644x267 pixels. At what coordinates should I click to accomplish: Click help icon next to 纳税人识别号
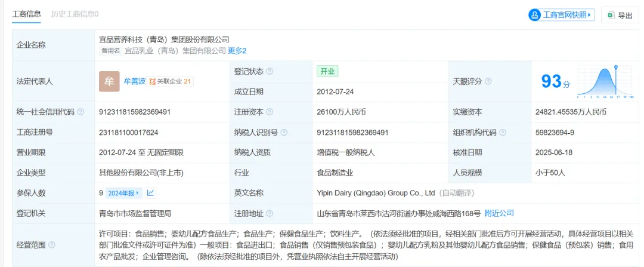(283, 132)
